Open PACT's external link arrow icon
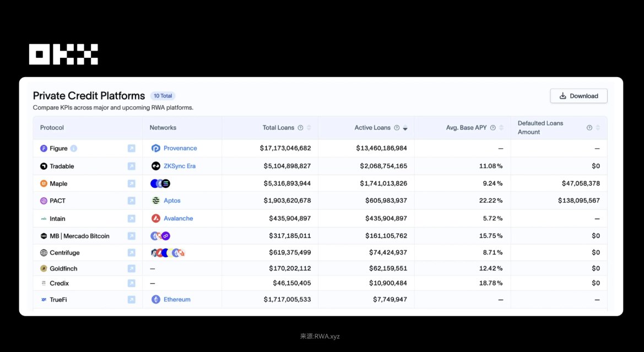This screenshot has height=352, width=644. click(x=131, y=201)
